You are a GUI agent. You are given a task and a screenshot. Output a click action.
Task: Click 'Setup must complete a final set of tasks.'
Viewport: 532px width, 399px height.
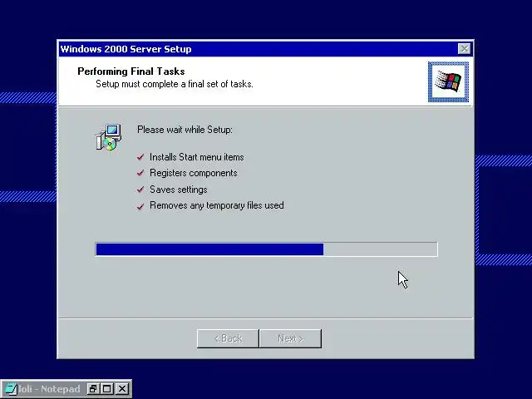(175, 84)
